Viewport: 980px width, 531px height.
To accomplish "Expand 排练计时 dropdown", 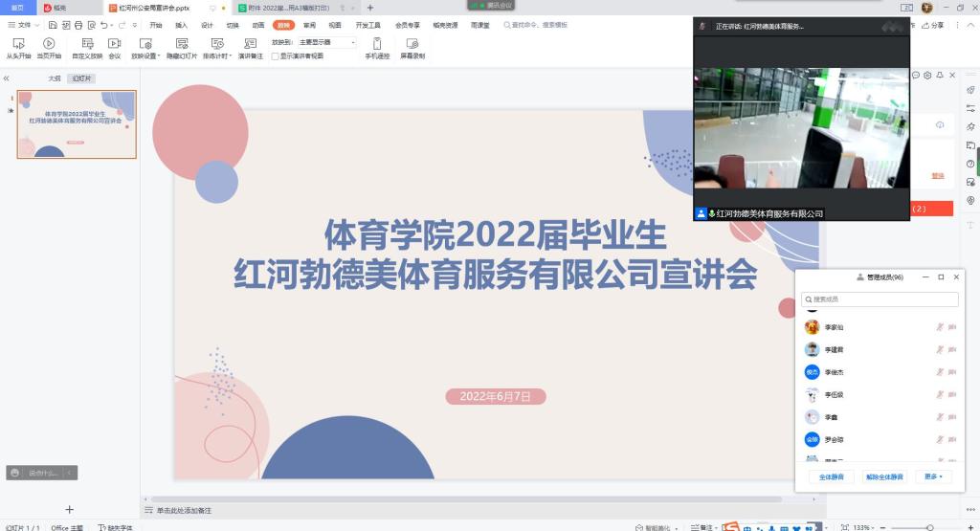I will coord(231,56).
